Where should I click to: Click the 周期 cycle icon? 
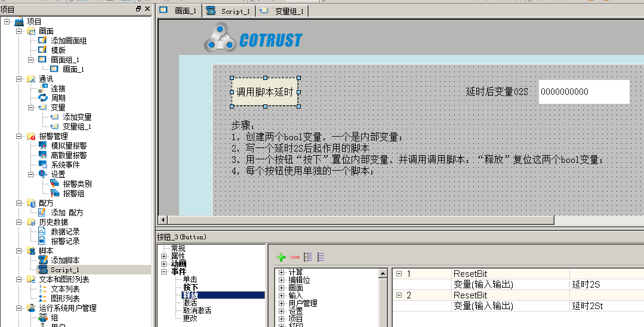[43, 97]
